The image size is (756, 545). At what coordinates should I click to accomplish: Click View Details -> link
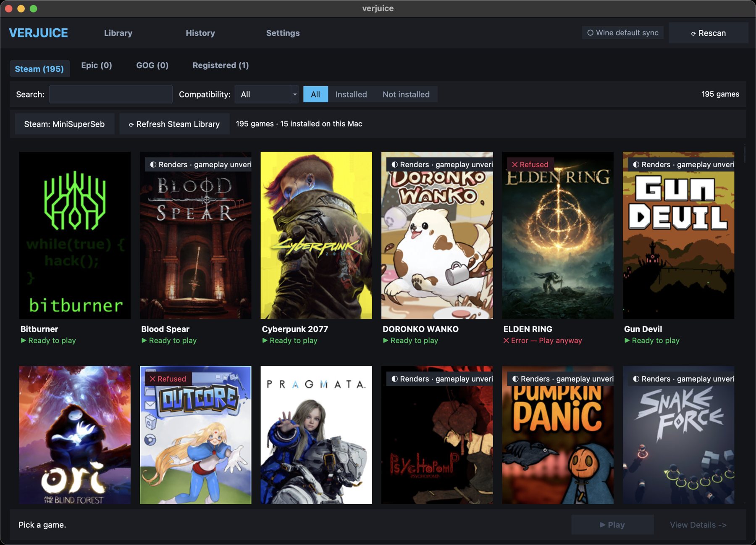(x=698, y=524)
